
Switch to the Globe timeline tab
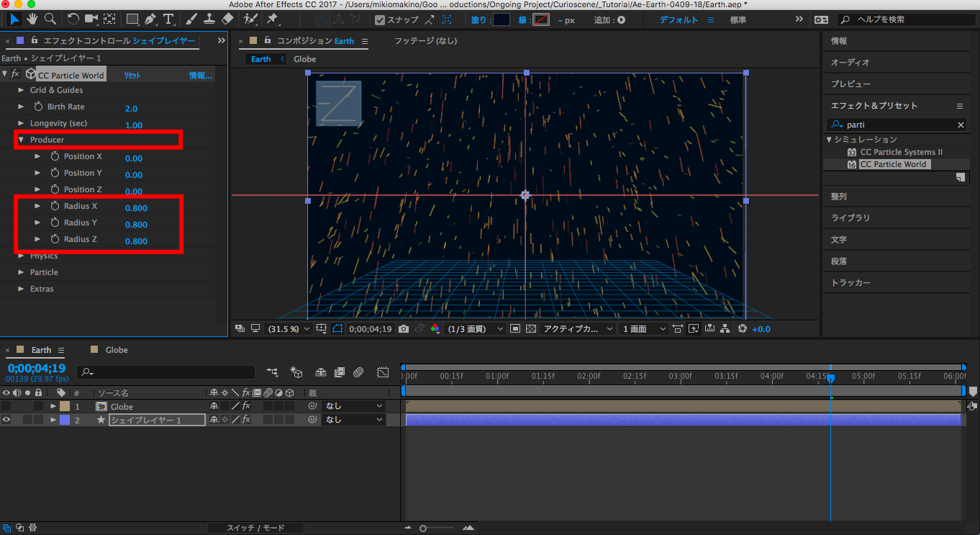tap(116, 350)
